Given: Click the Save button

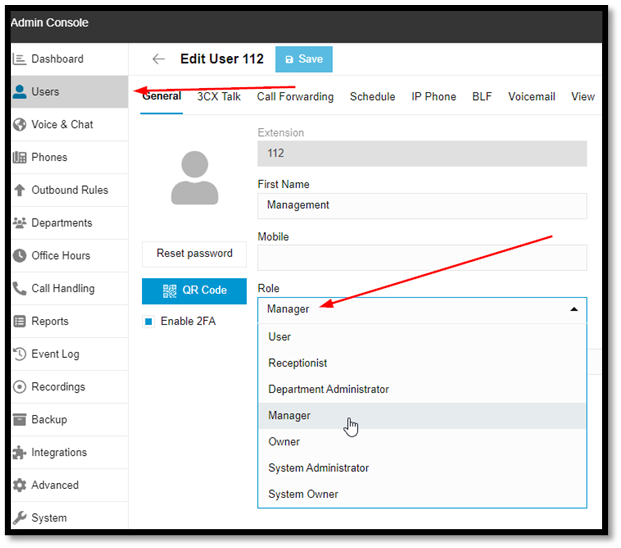Looking at the screenshot, I should [x=304, y=59].
